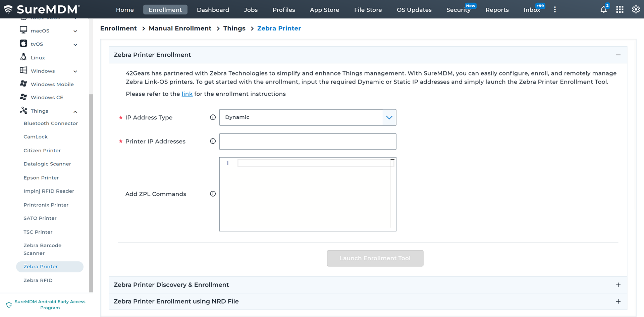Open the Security tab
Image resolution: width=644 pixels, height=317 pixels.
coord(459,10)
